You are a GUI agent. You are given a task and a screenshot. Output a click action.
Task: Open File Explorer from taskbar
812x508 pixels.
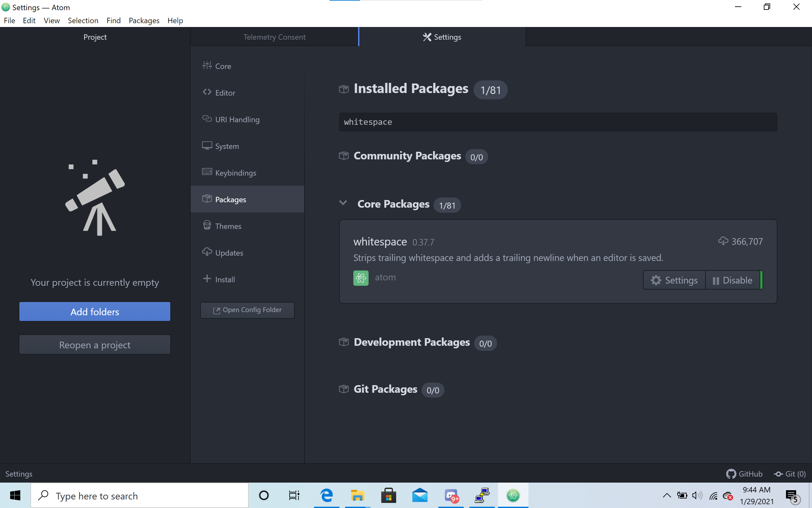[x=357, y=496]
